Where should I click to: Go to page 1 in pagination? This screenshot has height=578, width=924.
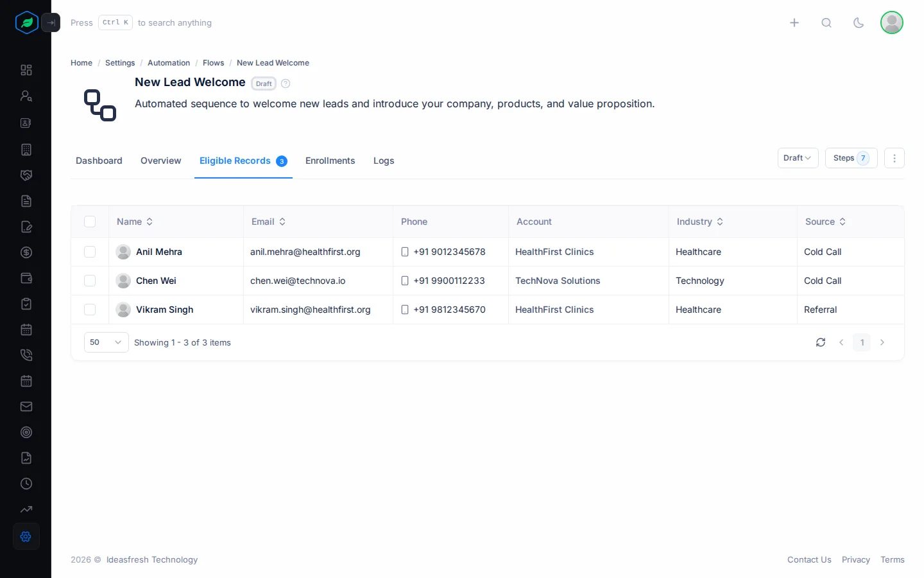click(x=862, y=342)
